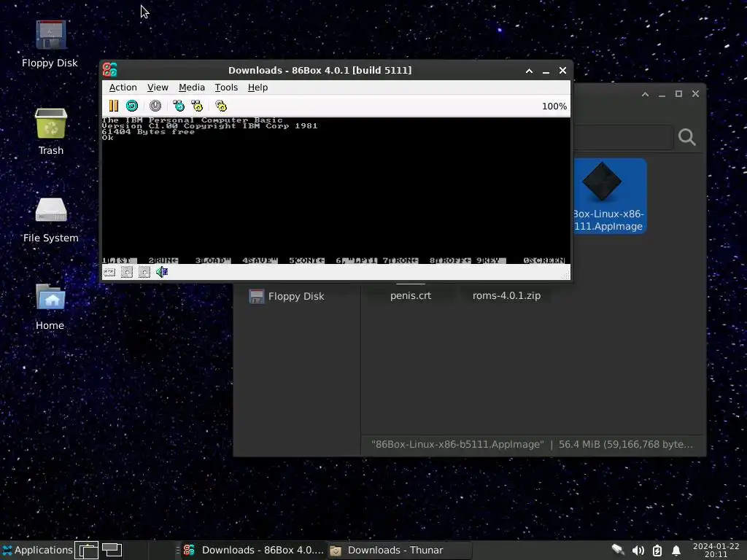The height and width of the screenshot is (560, 747).
Task: Click the teal hard reset icon
Action: [x=132, y=106]
